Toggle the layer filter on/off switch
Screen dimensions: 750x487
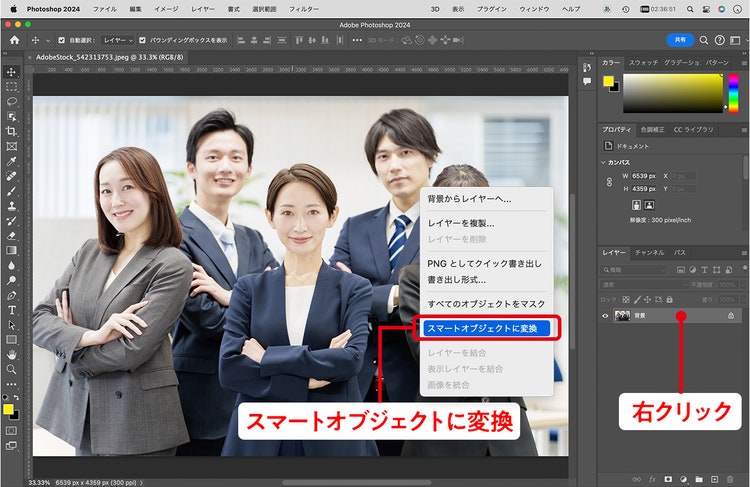pos(744,268)
